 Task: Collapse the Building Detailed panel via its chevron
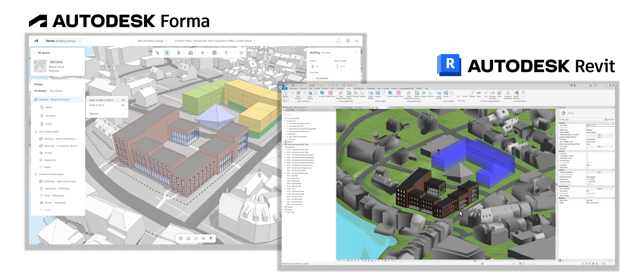click(355, 52)
